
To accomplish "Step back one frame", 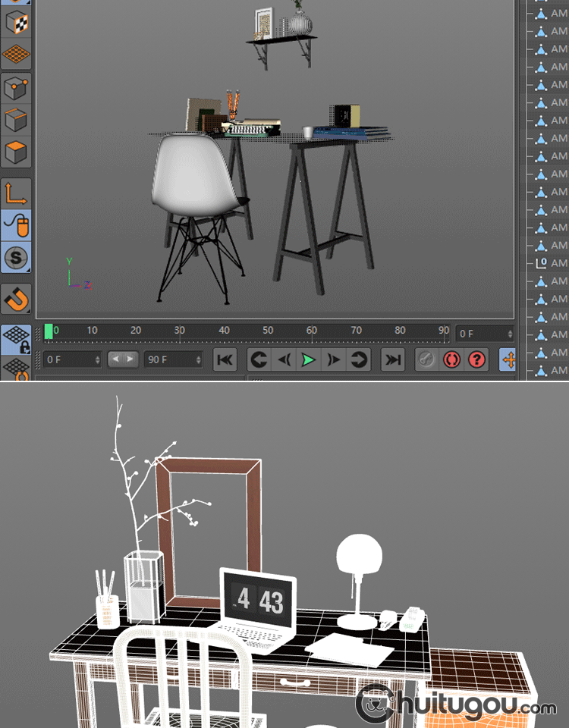I will tap(284, 359).
